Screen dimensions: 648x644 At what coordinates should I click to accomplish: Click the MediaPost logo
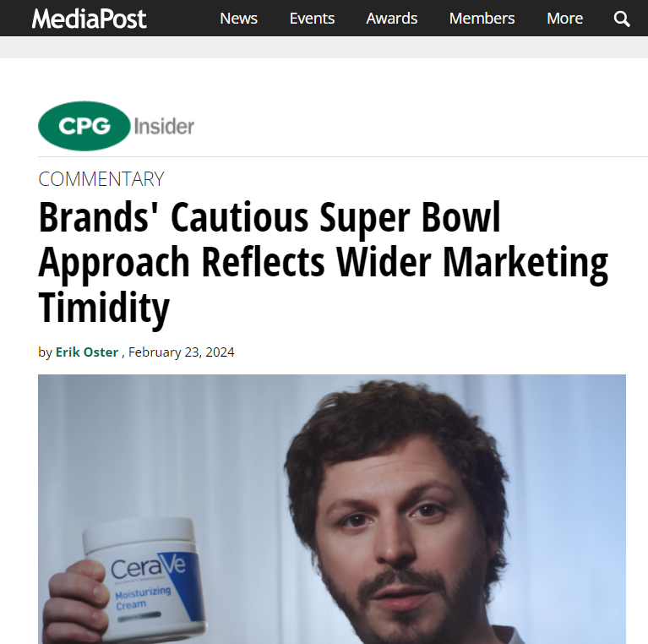89,19
